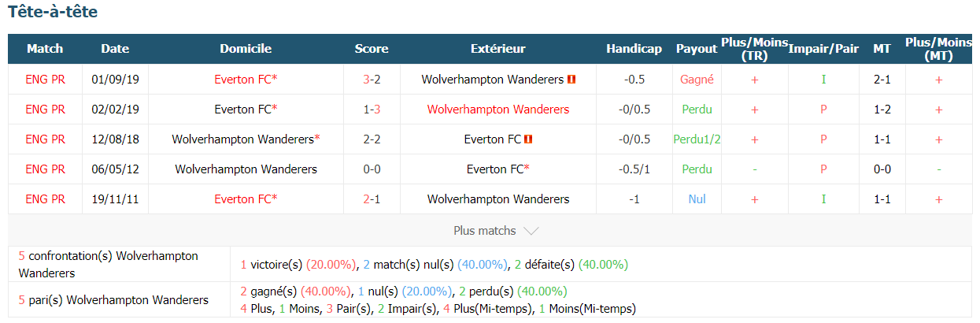Open the 3-2 score of first match
The width and height of the screenshot is (980, 323).
(x=372, y=80)
